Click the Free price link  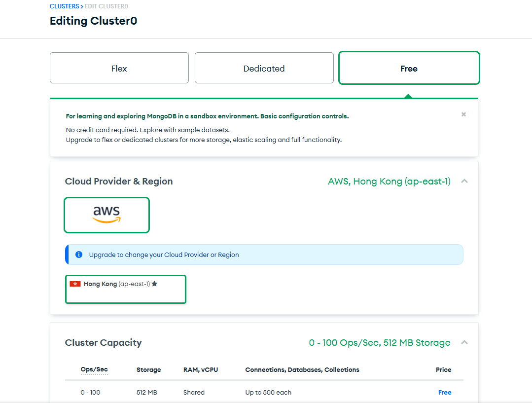(444, 392)
